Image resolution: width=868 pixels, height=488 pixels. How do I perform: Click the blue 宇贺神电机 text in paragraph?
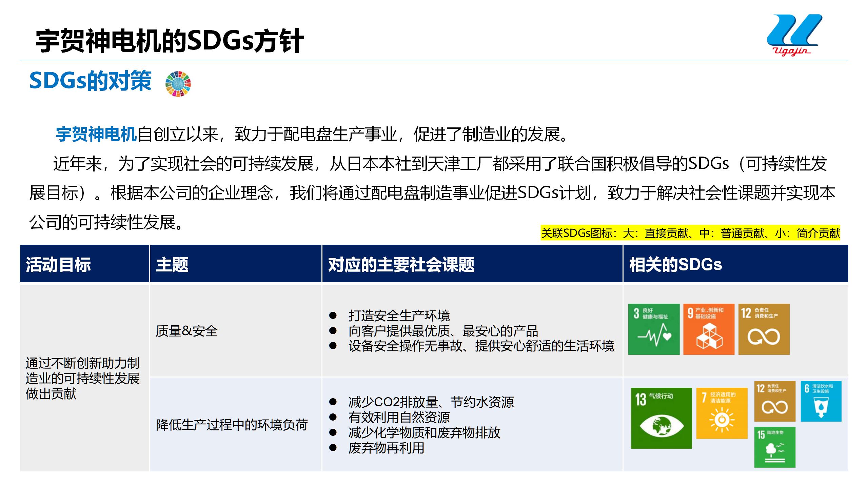[x=96, y=134]
